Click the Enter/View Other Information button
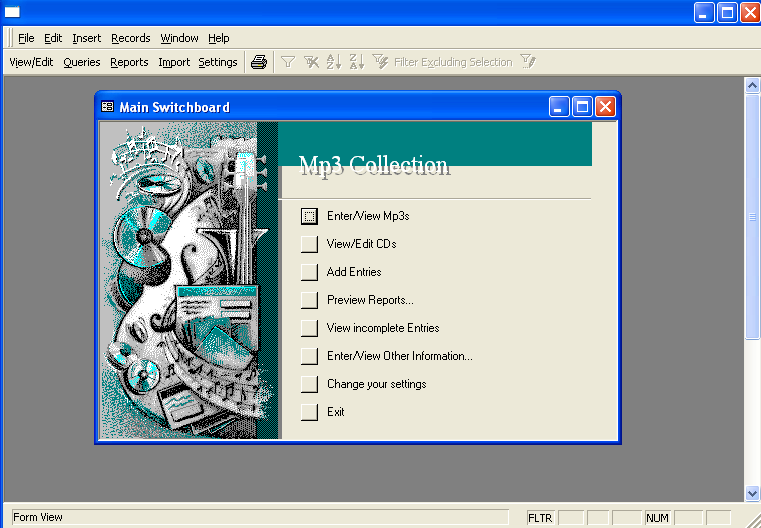This screenshot has width=761, height=528. pyautogui.click(x=309, y=356)
